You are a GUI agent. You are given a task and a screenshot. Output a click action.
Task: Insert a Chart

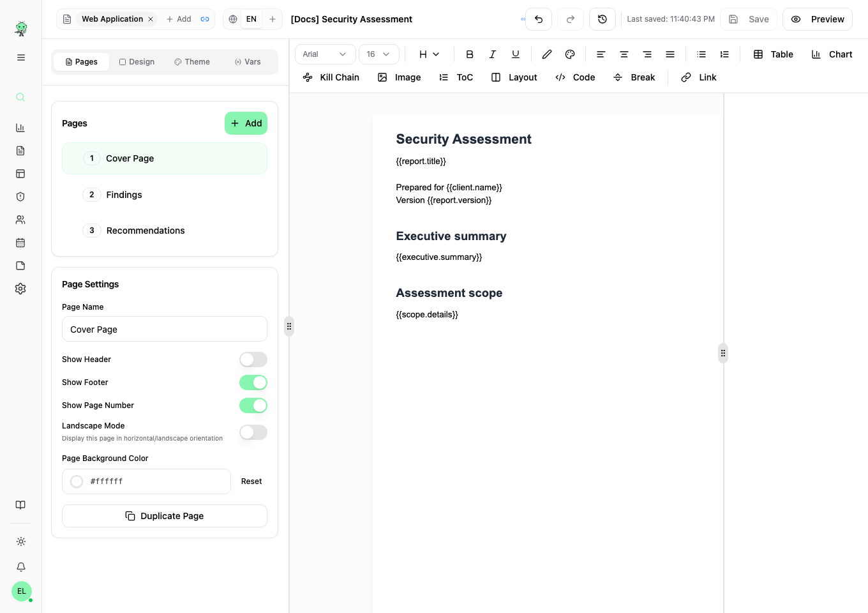coord(832,54)
